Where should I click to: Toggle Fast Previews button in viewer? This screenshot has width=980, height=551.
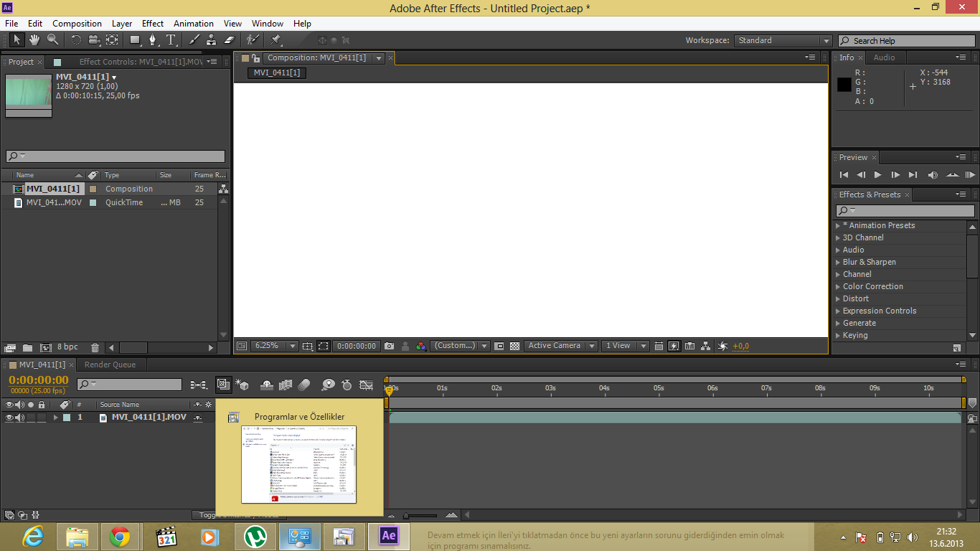674,346
